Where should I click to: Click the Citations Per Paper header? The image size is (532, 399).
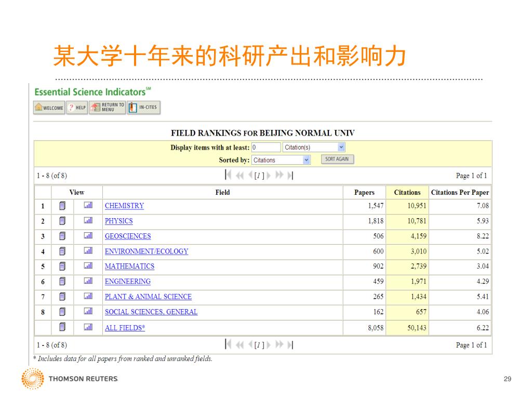pyautogui.click(x=460, y=192)
